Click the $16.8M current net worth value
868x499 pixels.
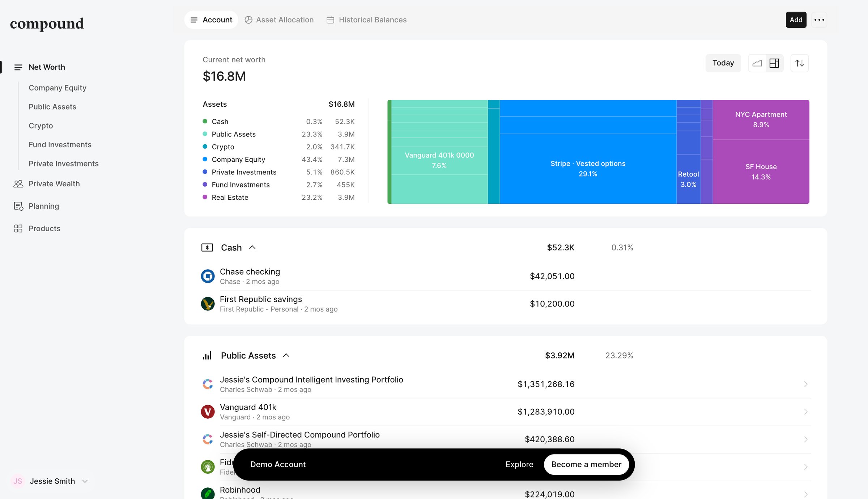[x=224, y=76]
